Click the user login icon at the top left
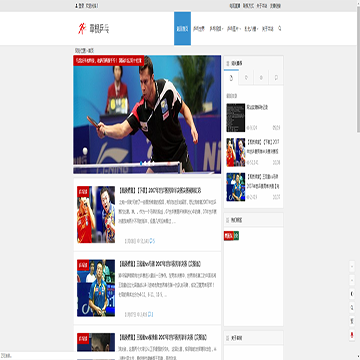The height and width of the screenshot is (360, 360). pyautogui.click(x=76, y=6)
